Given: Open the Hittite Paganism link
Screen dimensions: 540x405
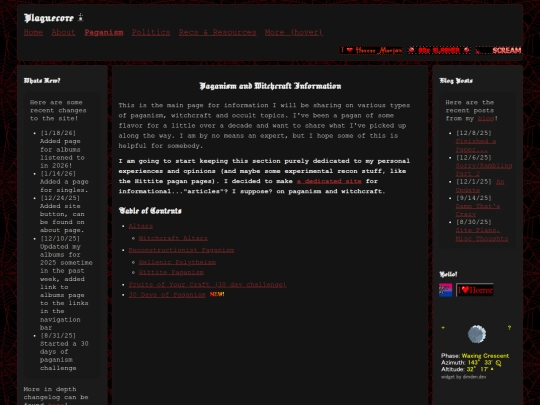Looking at the screenshot, I should point(171,272).
